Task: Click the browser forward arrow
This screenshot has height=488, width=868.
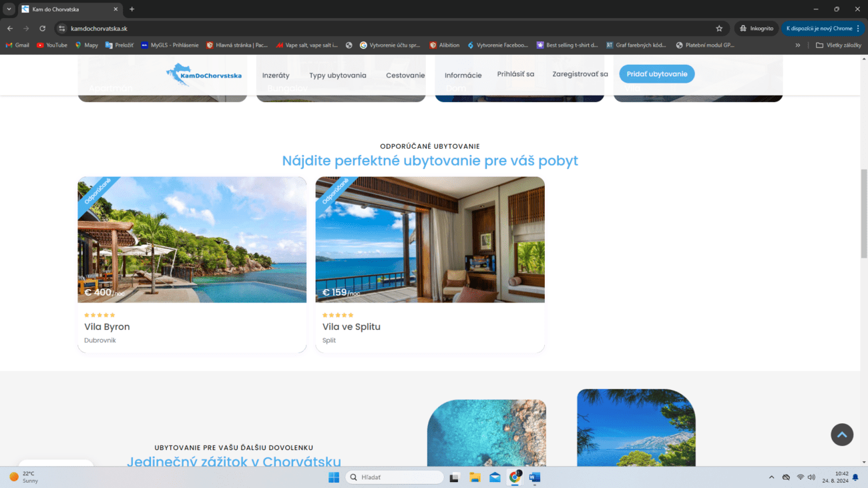Action: [x=26, y=29]
